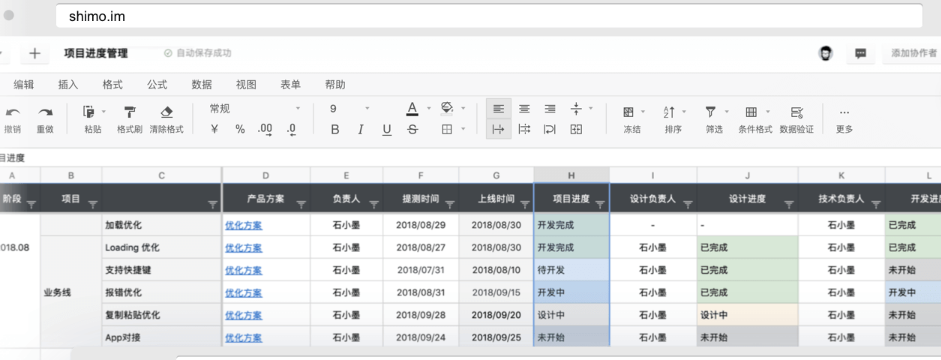This screenshot has width=941, height=360.
Task: Open the comments chat bubble icon
Action: click(861, 53)
